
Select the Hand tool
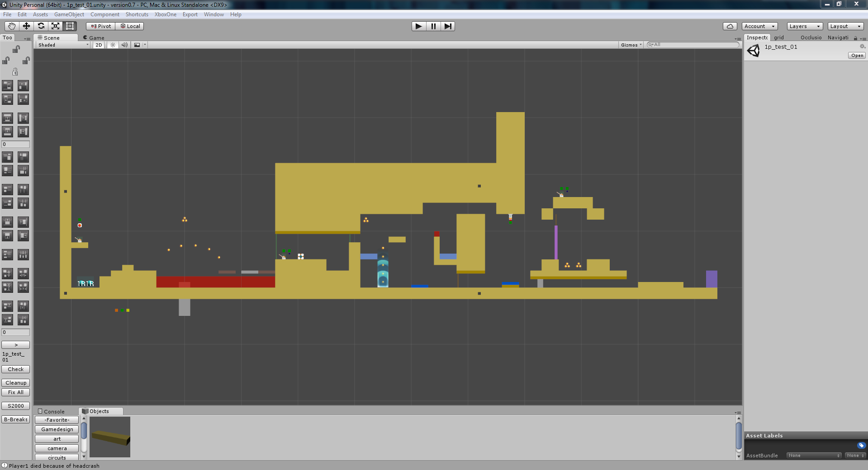coord(11,26)
